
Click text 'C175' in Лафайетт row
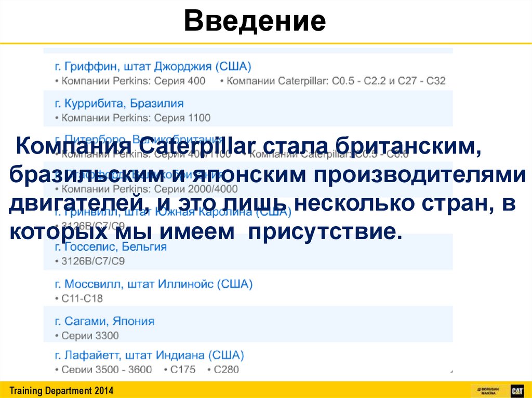pos(183,369)
